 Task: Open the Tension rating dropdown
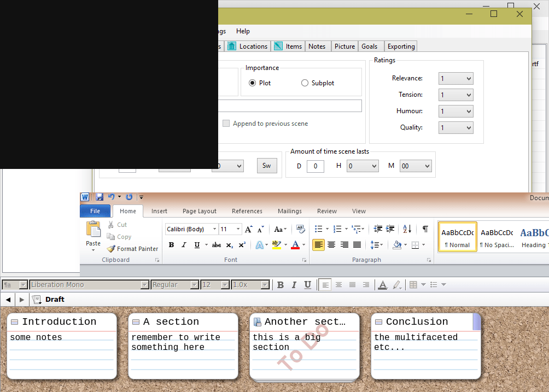point(456,95)
